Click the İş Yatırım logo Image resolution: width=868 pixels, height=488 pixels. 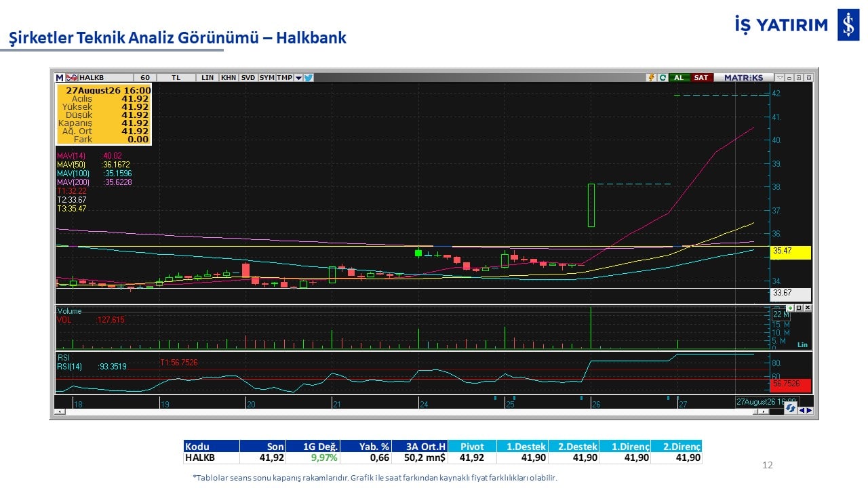tap(796, 25)
